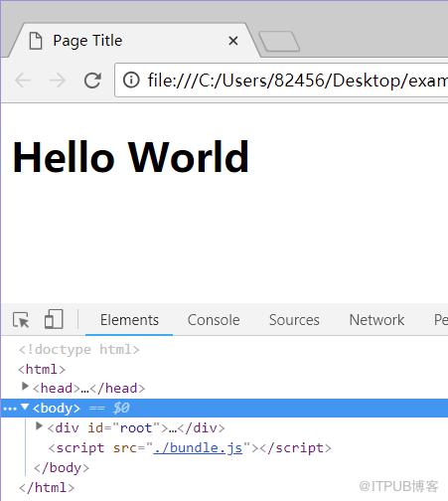This screenshot has width=448, height=501.
Task: Select the highlighted <body> tag text
Action: 57,408
